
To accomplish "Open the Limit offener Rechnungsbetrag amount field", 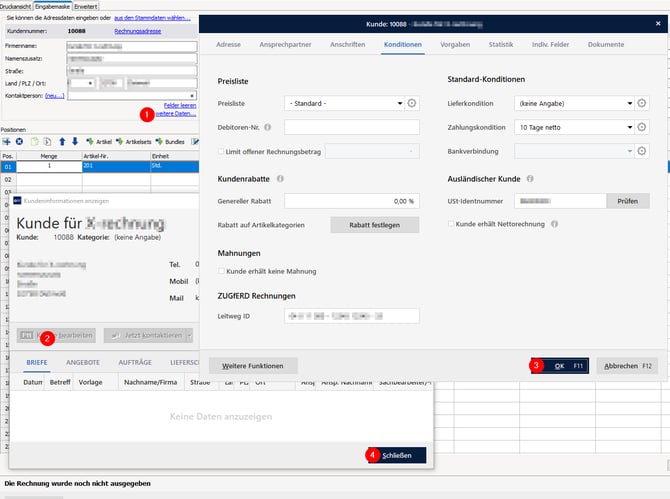I will (x=372, y=151).
